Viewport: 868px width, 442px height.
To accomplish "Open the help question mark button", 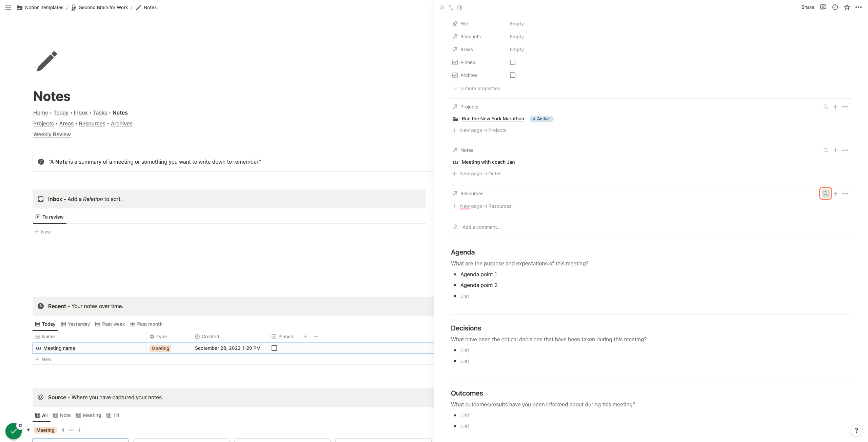I will coord(856,430).
